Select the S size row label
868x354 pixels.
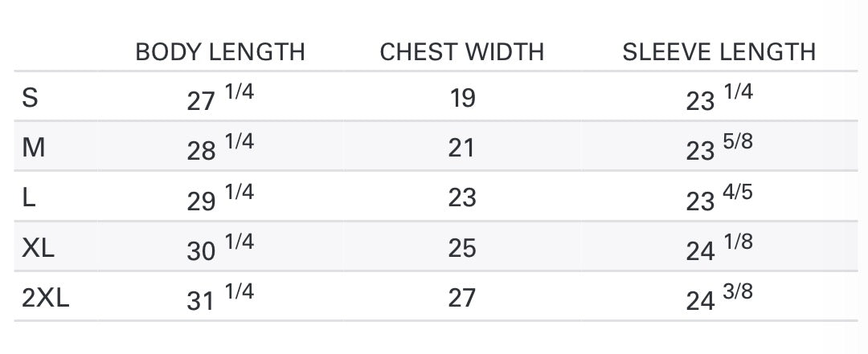[x=30, y=98]
